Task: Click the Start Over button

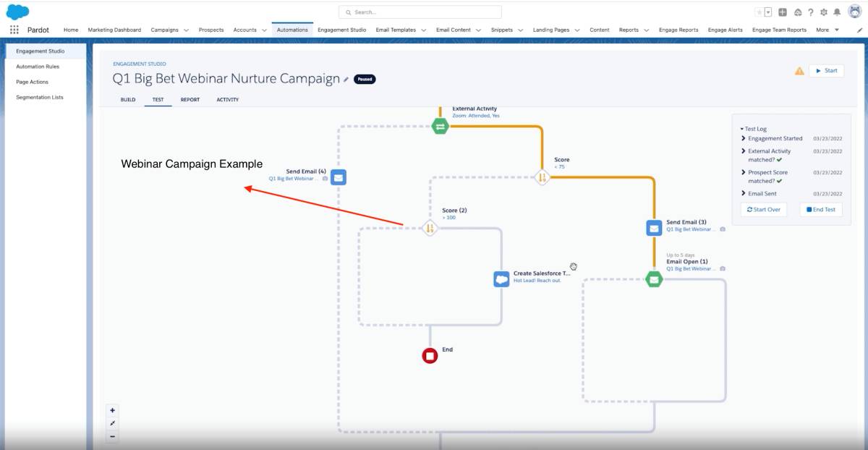Action: click(x=764, y=209)
